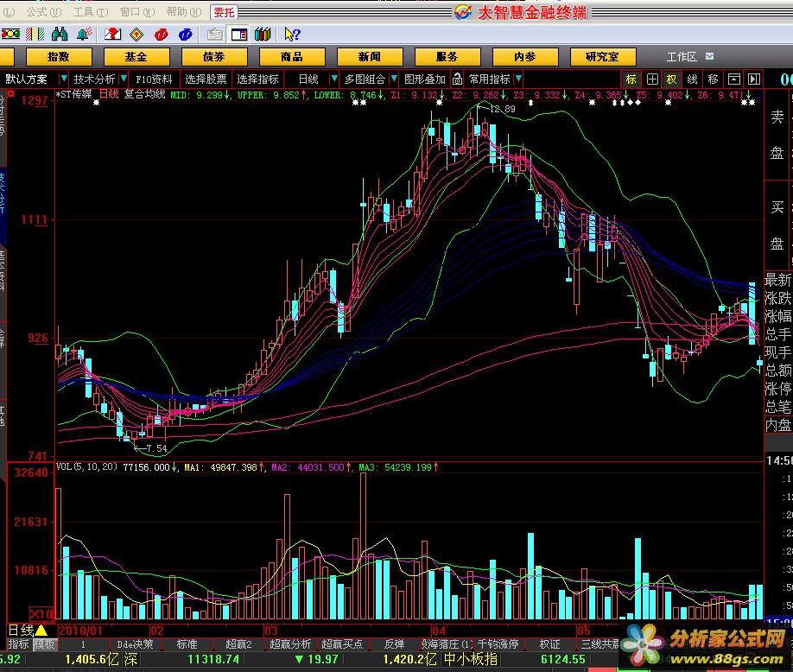Screen dimensions: 793x672
Task: Toggle the 权 adjustment button
Action: pos(671,79)
